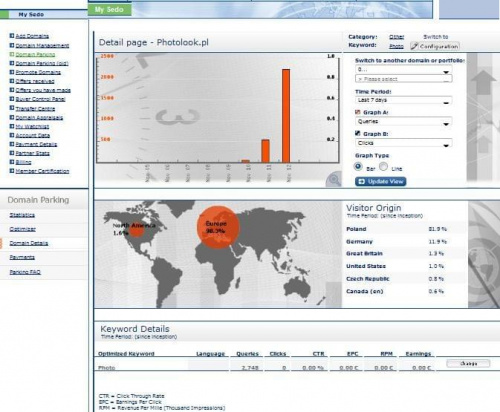500x412 pixels.
Task: Click the plus icon beside Promote Domains
Action: 12,72
